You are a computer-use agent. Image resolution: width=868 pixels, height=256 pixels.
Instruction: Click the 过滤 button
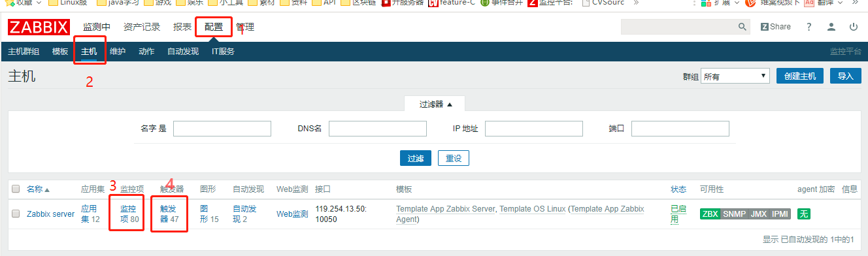tap(416, 158)
